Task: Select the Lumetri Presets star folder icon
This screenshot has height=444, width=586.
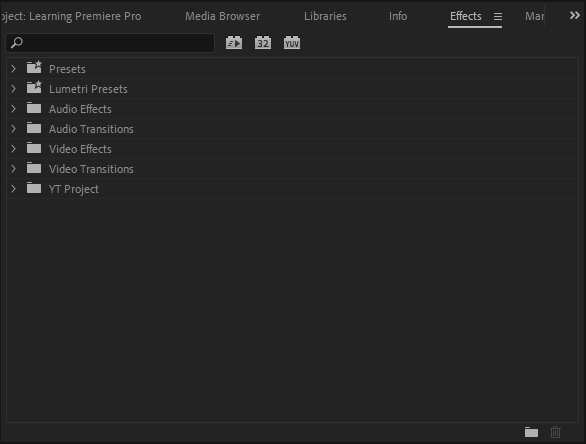Action: tap(34, 88)
